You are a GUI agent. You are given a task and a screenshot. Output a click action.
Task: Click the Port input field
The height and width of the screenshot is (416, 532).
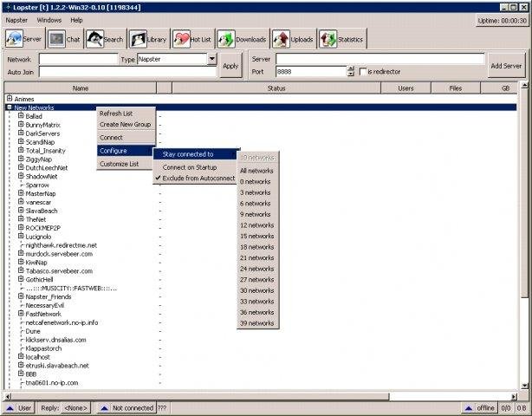click(311, 72)
